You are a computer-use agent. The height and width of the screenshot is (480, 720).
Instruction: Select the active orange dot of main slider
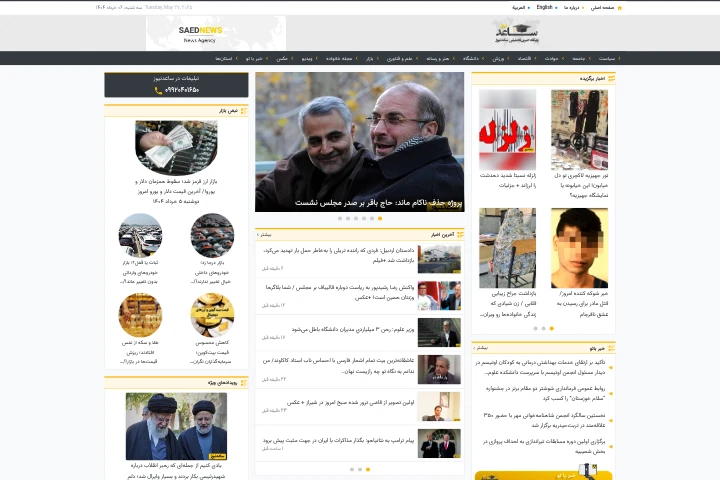[380, 219]
